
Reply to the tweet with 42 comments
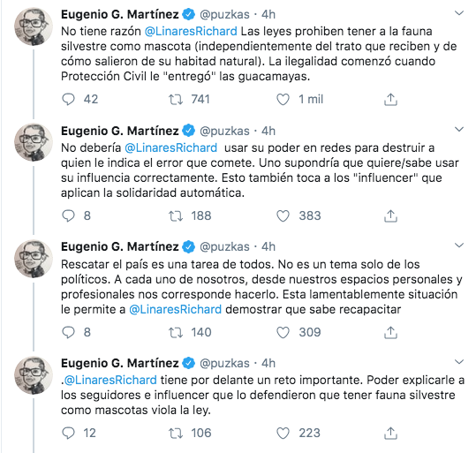point(68,99)
